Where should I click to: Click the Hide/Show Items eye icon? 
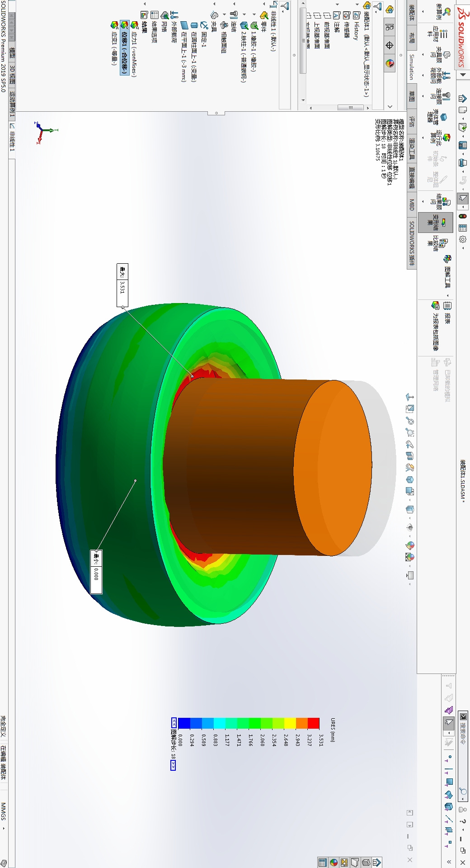point(410,528)
